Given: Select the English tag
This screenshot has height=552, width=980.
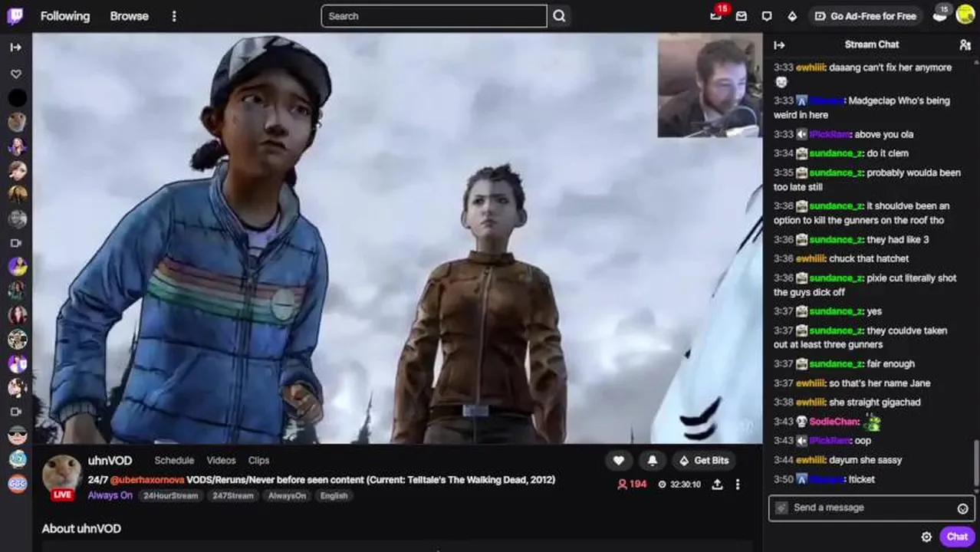Looking at the screenshot, I should (x=334, y=496).
